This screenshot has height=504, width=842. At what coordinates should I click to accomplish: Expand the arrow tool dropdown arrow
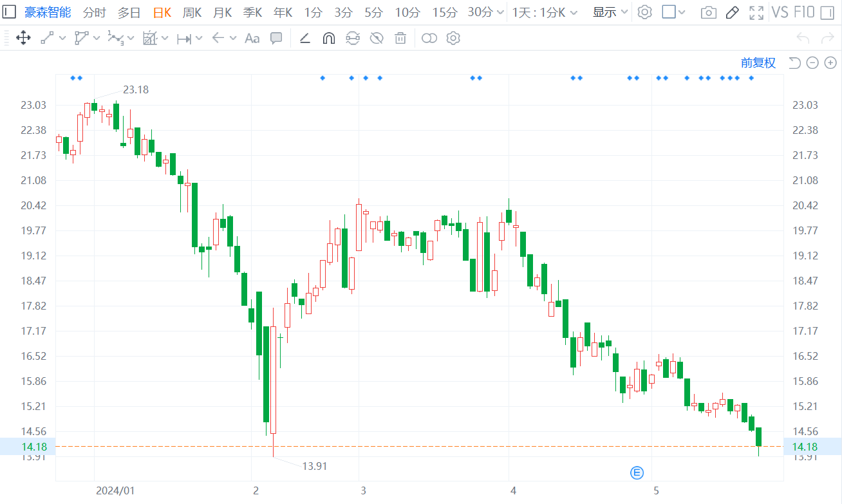click(233, 39)
